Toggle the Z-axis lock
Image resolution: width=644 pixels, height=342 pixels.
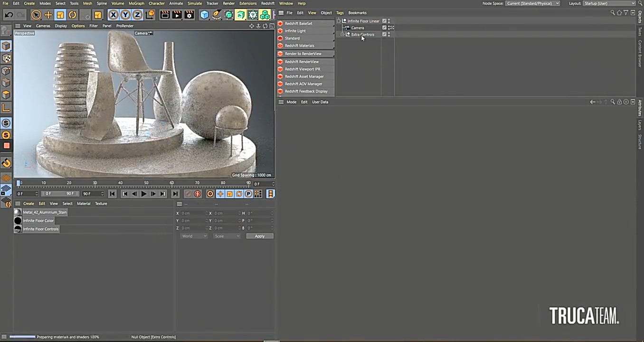coord(137,15)
